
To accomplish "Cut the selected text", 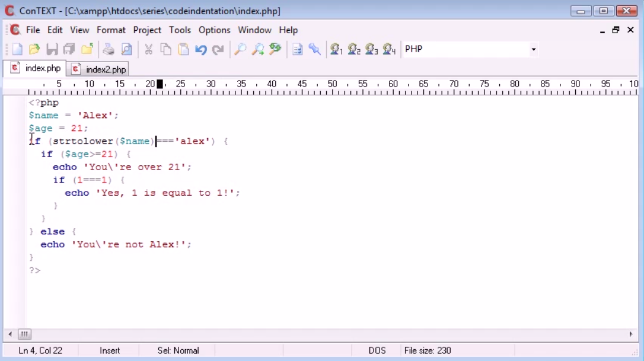I will click(x=148, y=49).
